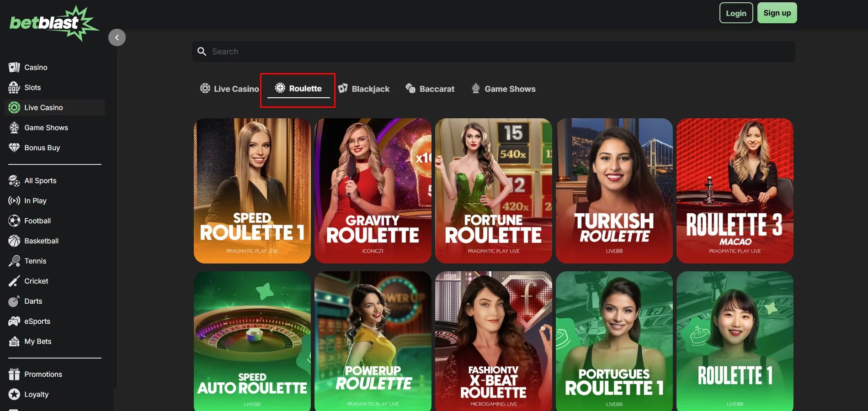Viewport: 868px width, 411px height.
Task: Click the betblast logo
Action: click(x=54, y=23)
